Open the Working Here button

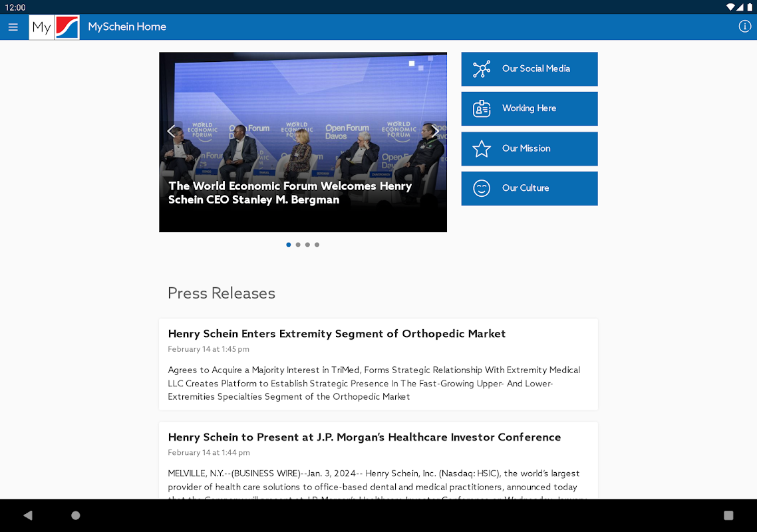(529, 108)
